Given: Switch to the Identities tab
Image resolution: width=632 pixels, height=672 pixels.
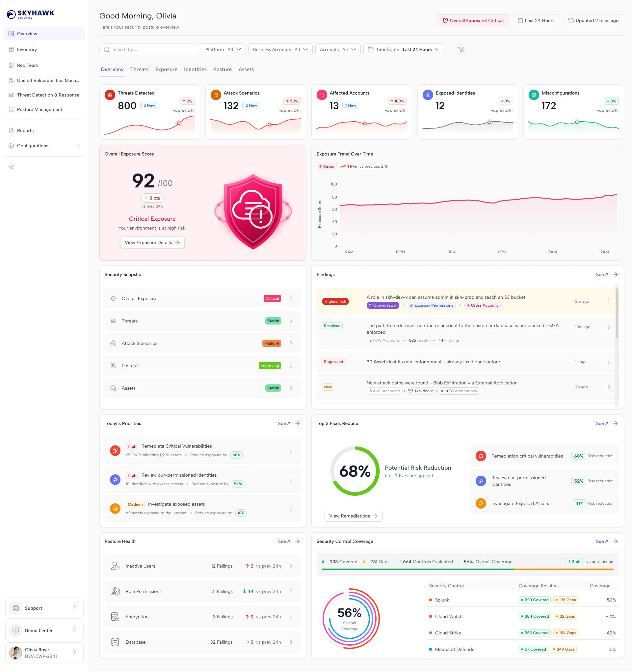Looking at the screenshot, I should tap(195, 69).
